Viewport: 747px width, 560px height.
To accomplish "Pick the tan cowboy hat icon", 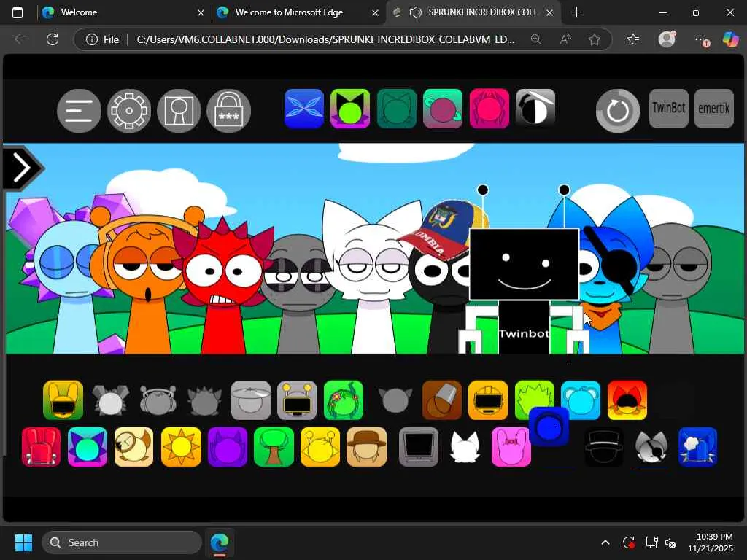I will (366, 447).
